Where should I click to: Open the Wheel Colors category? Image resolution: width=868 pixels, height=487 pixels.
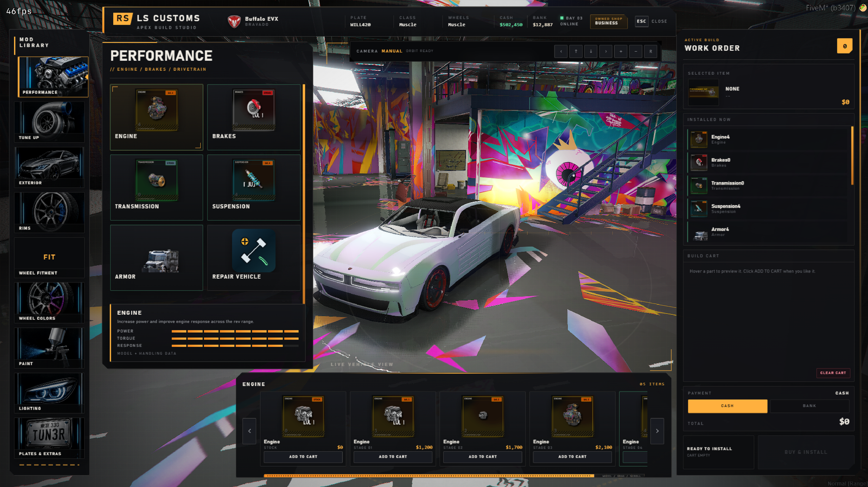(49, 303)
